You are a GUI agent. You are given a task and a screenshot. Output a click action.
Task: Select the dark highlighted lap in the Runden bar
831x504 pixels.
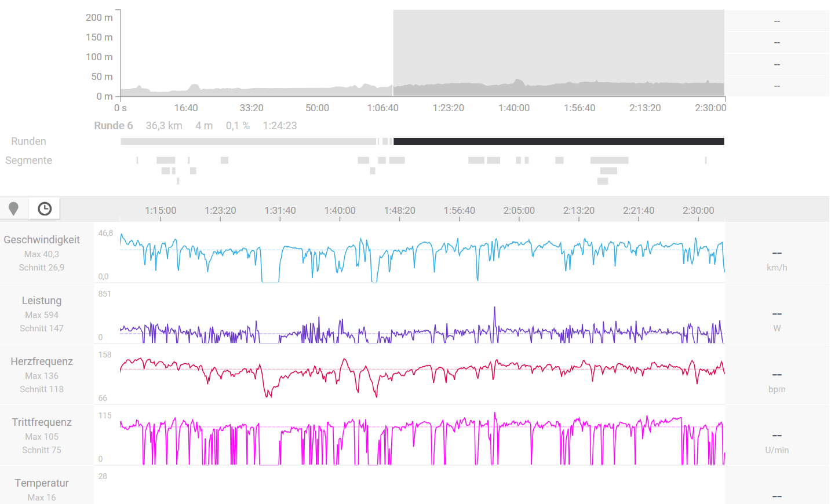click(558, 141)
